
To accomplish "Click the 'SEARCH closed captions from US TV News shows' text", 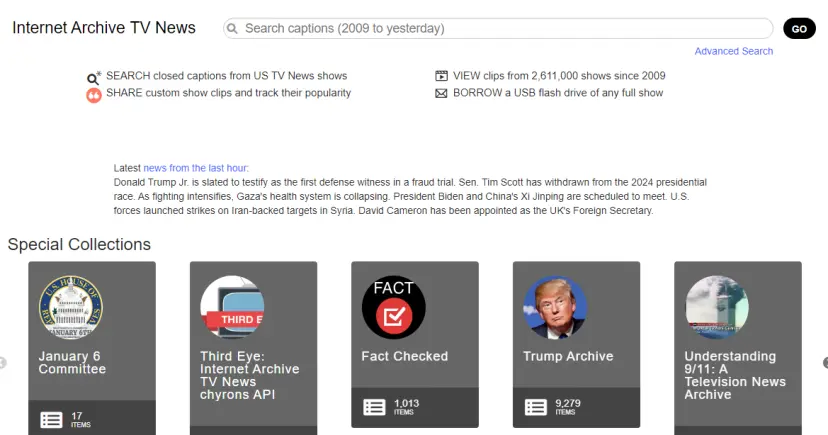I will [x=227, y=75].
